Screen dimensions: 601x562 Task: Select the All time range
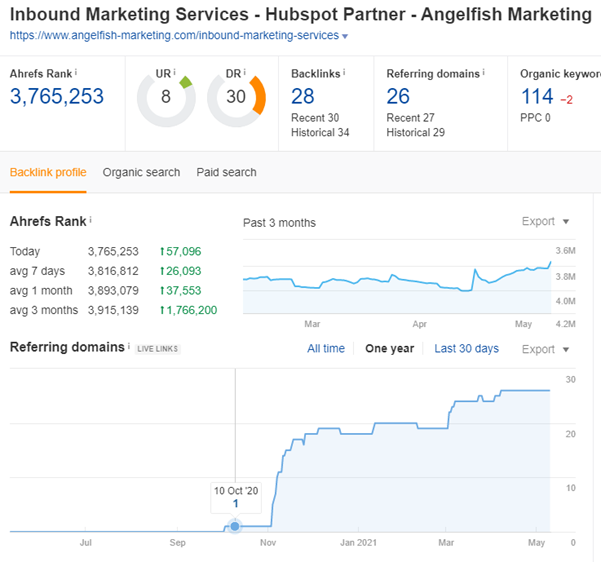(x=326, y=348)
